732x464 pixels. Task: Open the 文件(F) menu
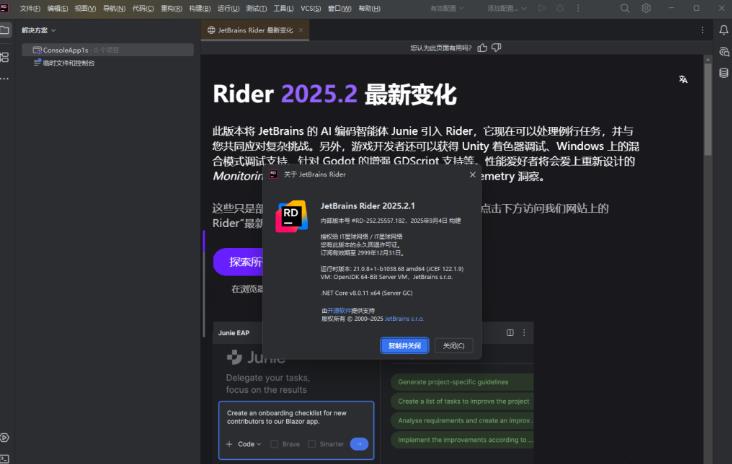pyautogui.click(x=30, y=8)
